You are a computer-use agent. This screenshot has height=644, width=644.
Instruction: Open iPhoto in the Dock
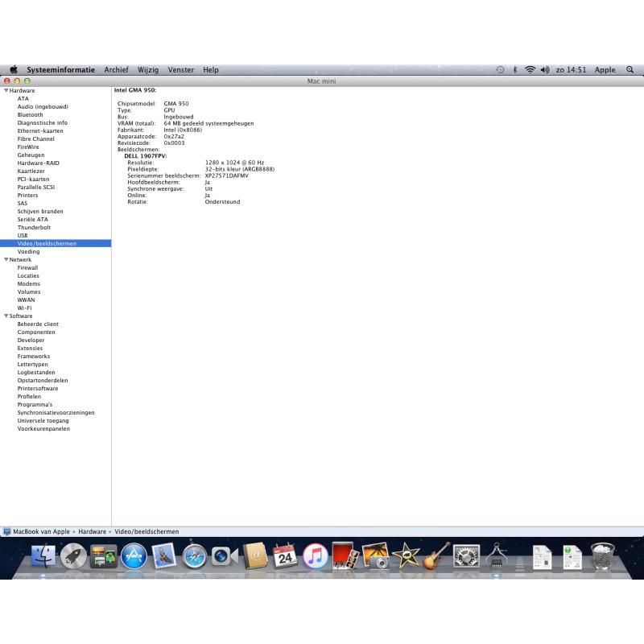coord(375,556)
